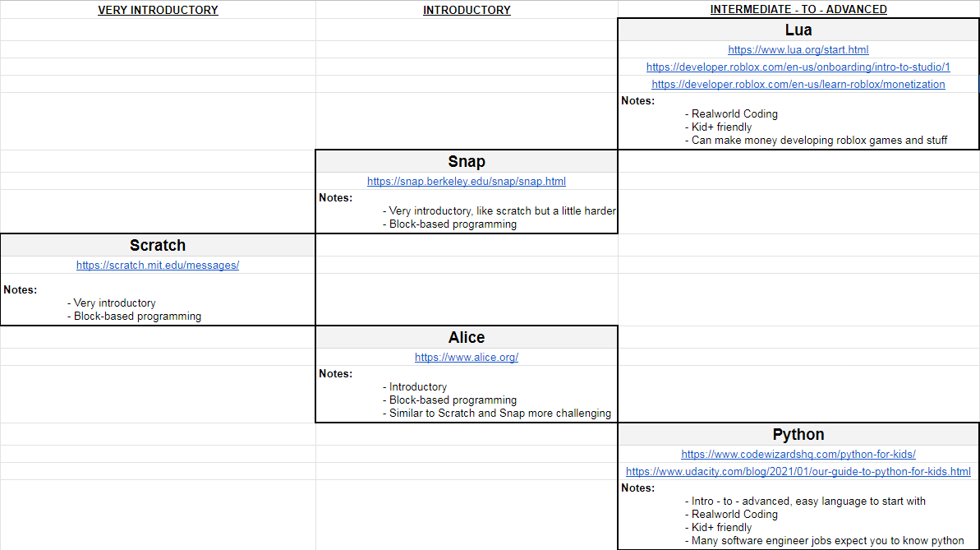Open the scratch.mit.edu messages link

[158, 266]
